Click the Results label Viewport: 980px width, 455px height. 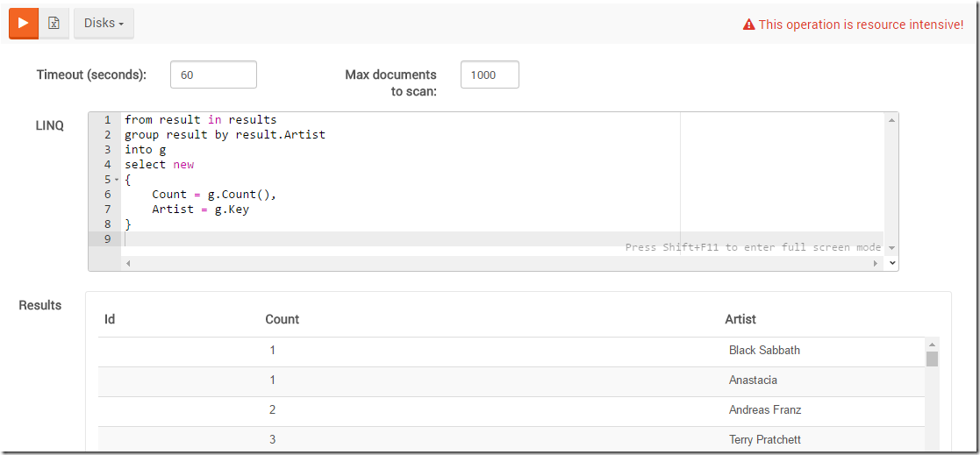coord(40,305)
